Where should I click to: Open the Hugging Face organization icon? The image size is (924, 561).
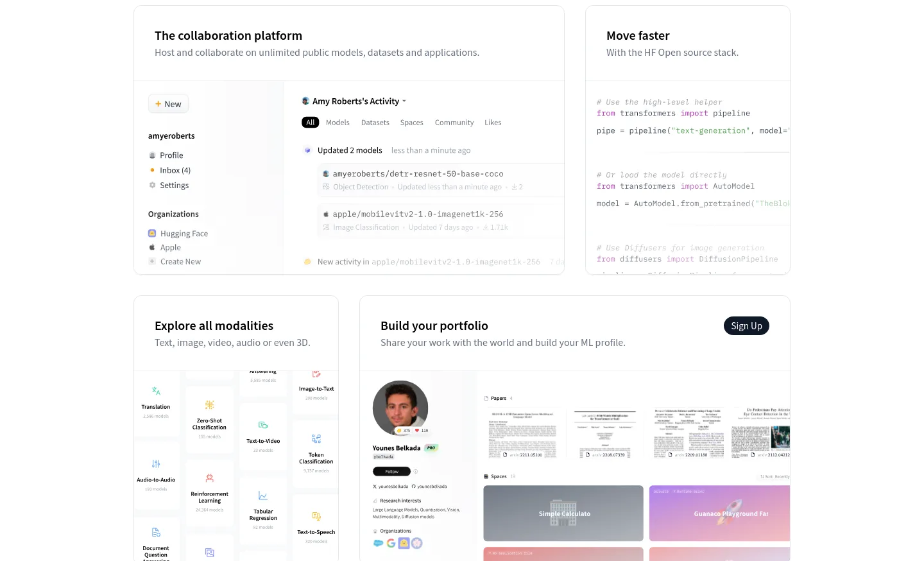tap(152, 234)
